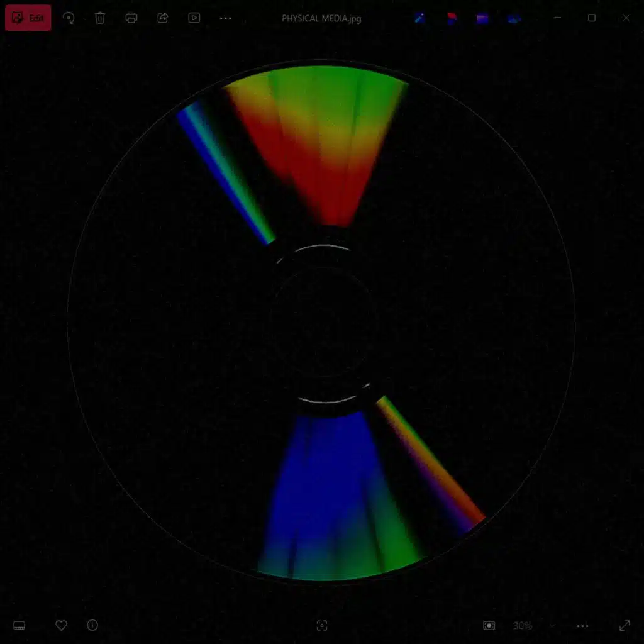Launch the blue wand Designer app icon
This screenshot has width=644, height=644.
[419, 18]
